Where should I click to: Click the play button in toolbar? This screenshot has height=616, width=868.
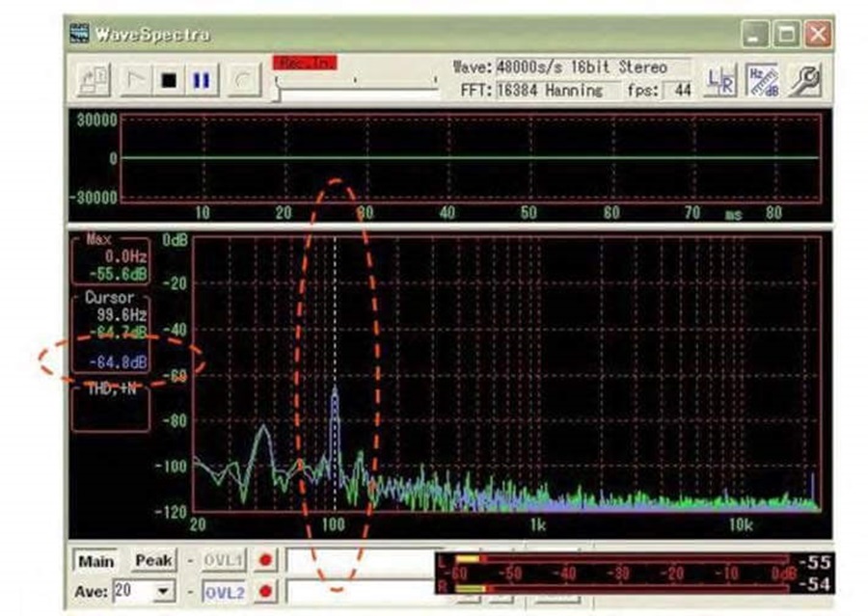pyautogui.click(x=136, y=80)
